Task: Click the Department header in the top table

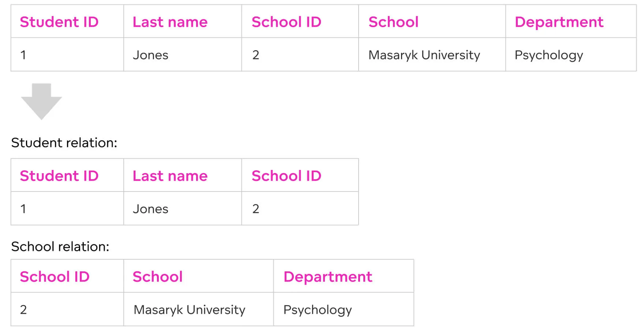Action: point(559,22)
